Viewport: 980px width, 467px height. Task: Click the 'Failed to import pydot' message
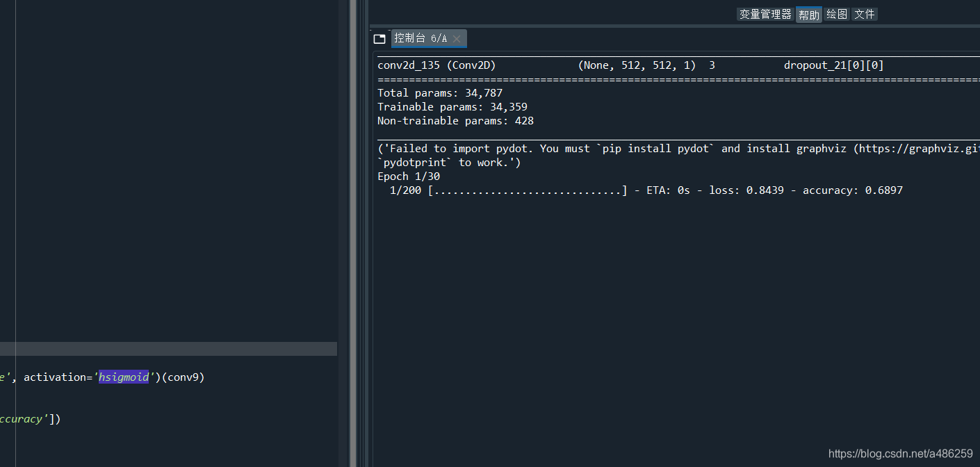[x=678, y=149]
